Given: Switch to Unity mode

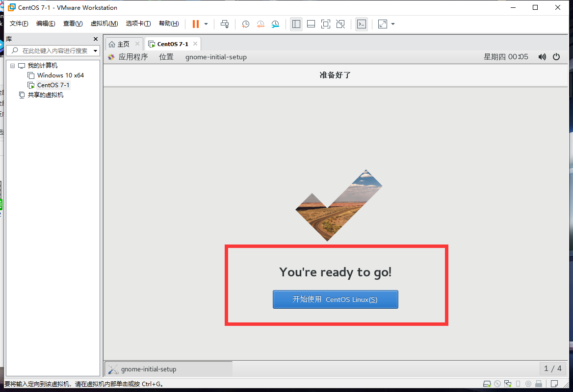Looking at the screenshot, I should point(340,24).
